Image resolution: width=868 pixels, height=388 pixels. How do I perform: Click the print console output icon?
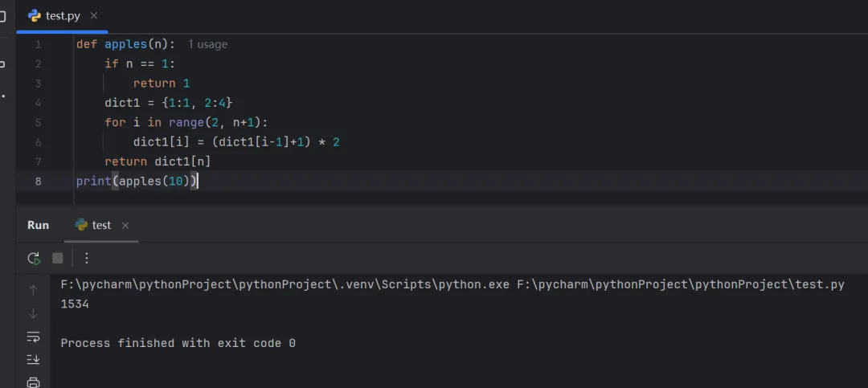coord(33,382)
